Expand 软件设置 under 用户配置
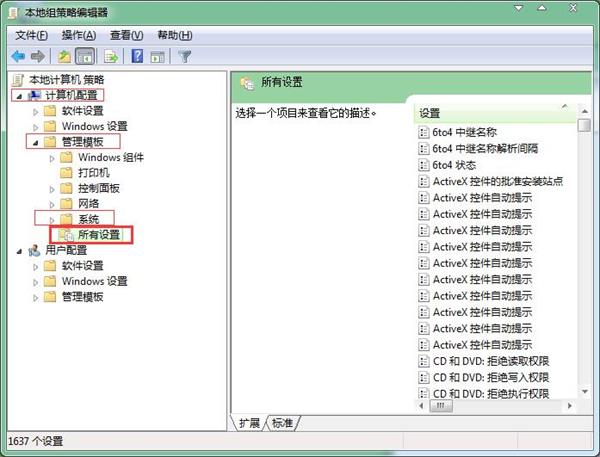Viewport: 600px width, 457px height. [36, 267]
